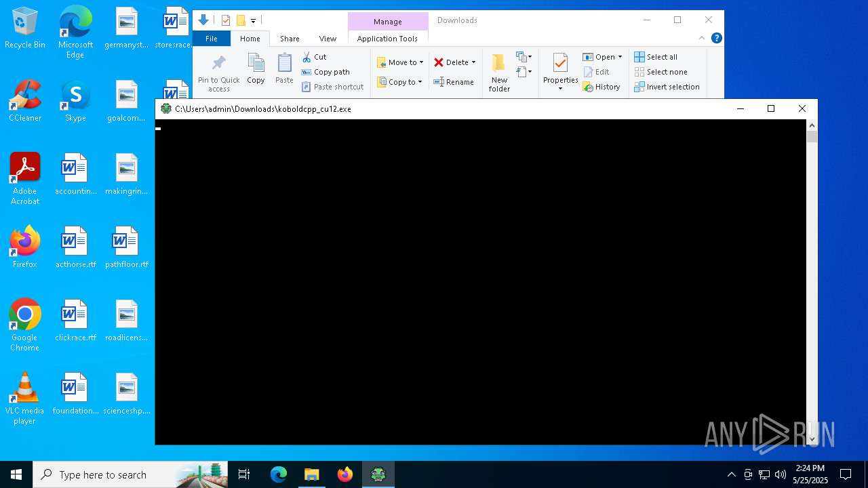Select the clickrace.rtf desktop file
This screenshot has width=868, height=488.
75,321
